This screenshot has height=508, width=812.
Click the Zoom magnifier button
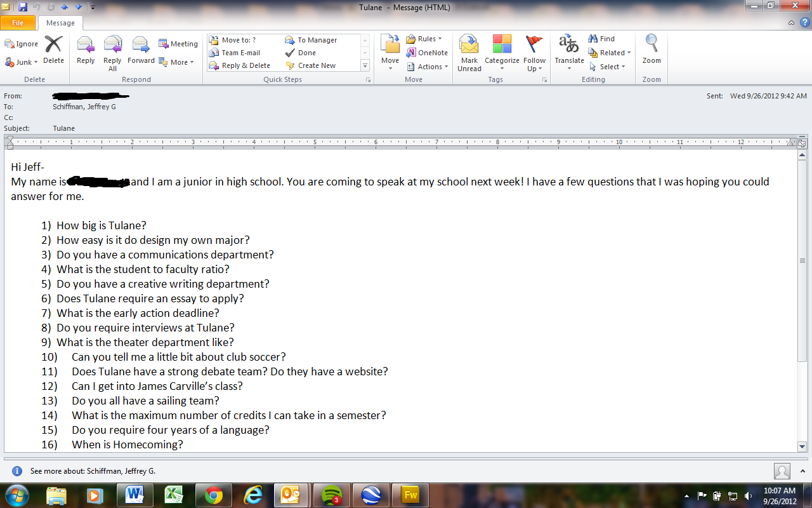point(652,50)
